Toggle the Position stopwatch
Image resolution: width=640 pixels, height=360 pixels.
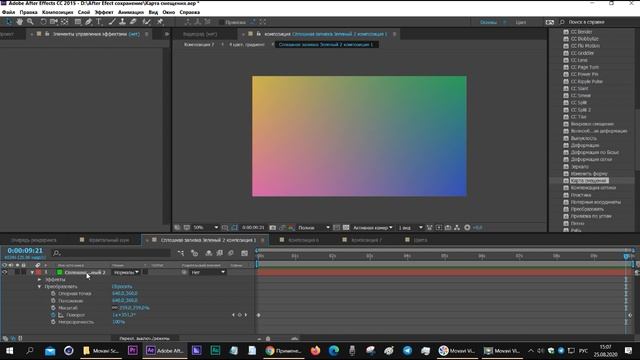pos(53,301)
